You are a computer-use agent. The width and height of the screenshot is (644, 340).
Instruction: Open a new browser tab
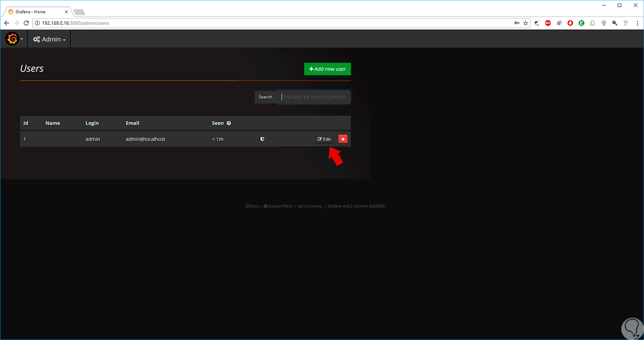pyautogui.click(x=79, y=12)
